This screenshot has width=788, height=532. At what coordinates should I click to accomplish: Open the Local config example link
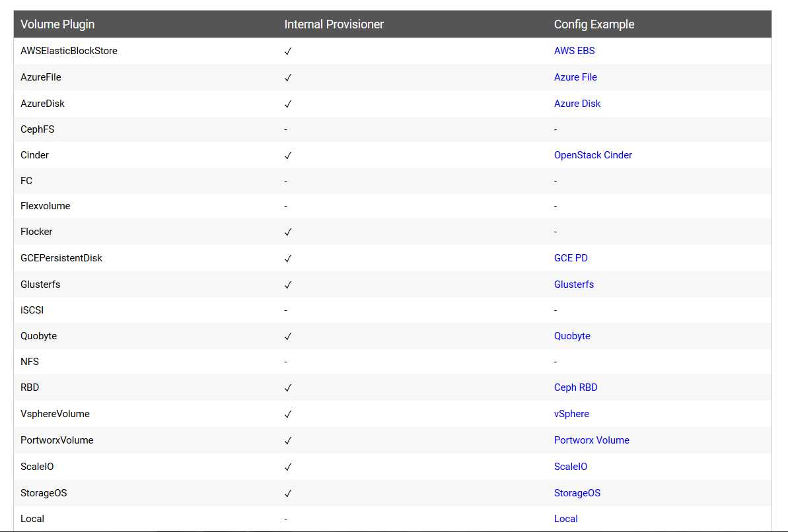565,519
